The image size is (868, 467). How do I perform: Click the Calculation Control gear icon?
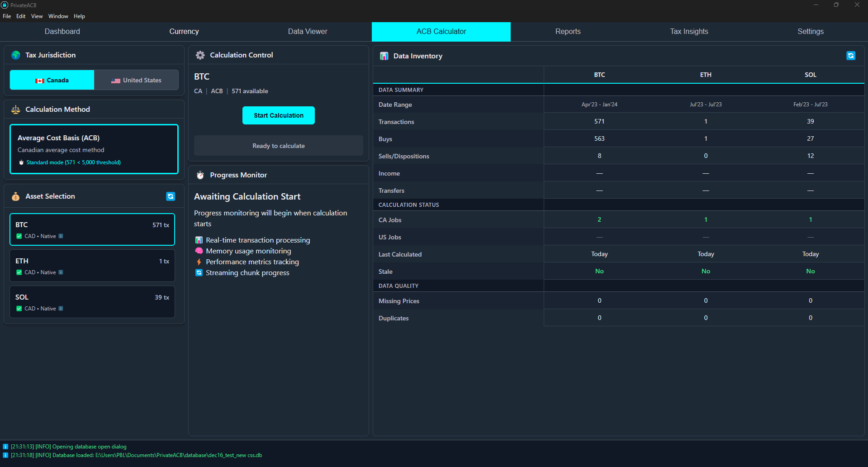pyautogui.click(x=200, y=55)
